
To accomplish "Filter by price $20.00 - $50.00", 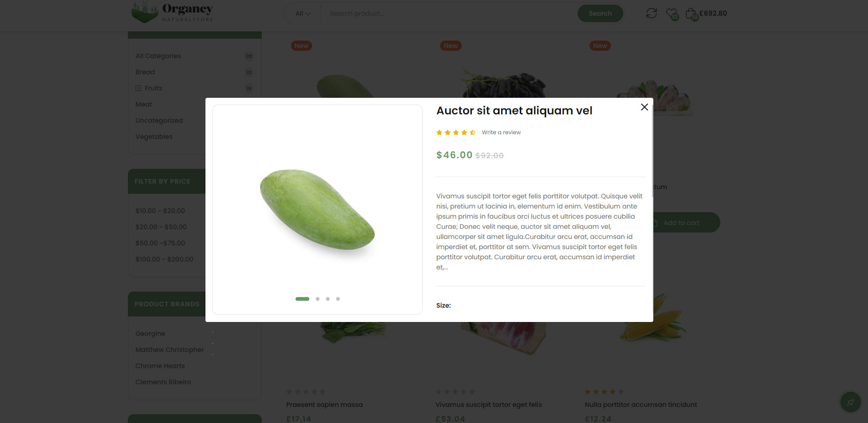I will pos(161,227).
